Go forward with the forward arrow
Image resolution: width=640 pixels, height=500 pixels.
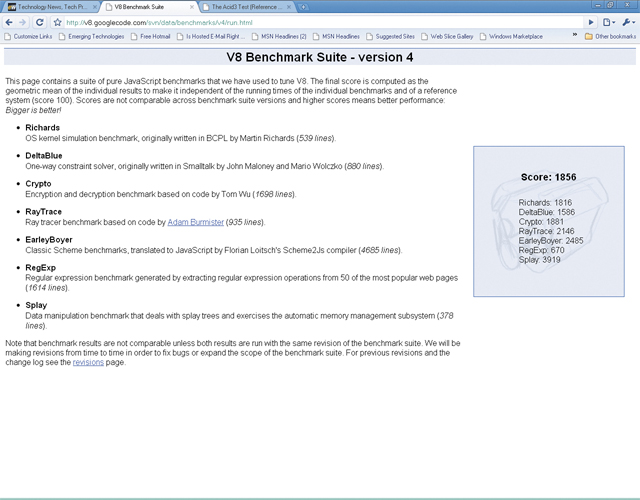[x=22, y=22]
